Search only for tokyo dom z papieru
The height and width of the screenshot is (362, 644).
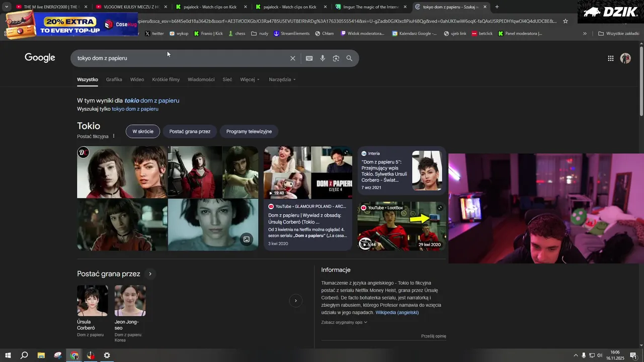point(135,109)
